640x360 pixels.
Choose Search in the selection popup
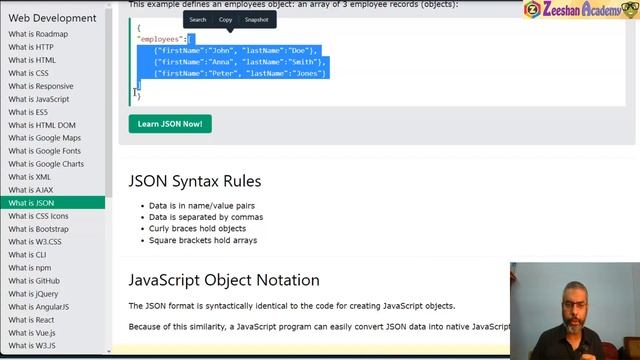coord(198,20)
